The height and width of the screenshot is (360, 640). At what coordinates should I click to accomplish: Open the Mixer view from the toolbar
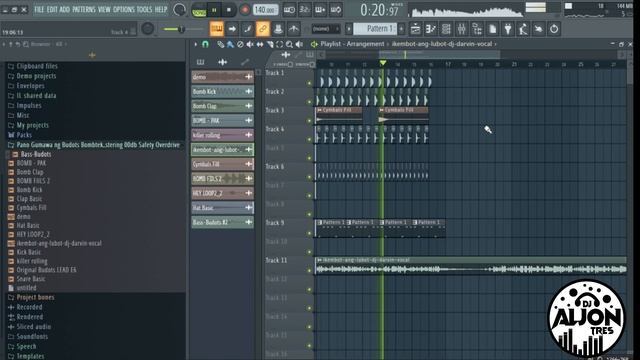(x=462, y=29)
